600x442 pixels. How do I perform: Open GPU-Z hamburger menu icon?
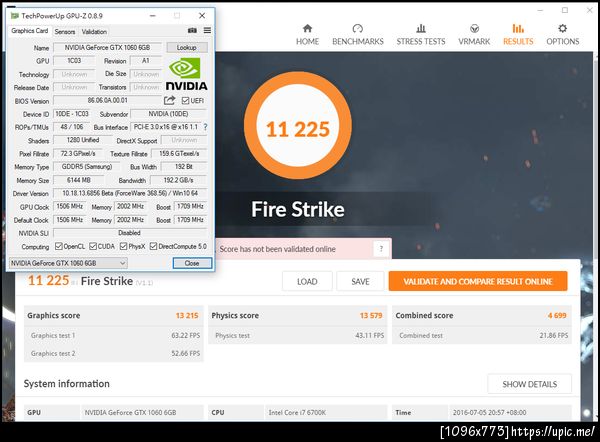[207, 30]
